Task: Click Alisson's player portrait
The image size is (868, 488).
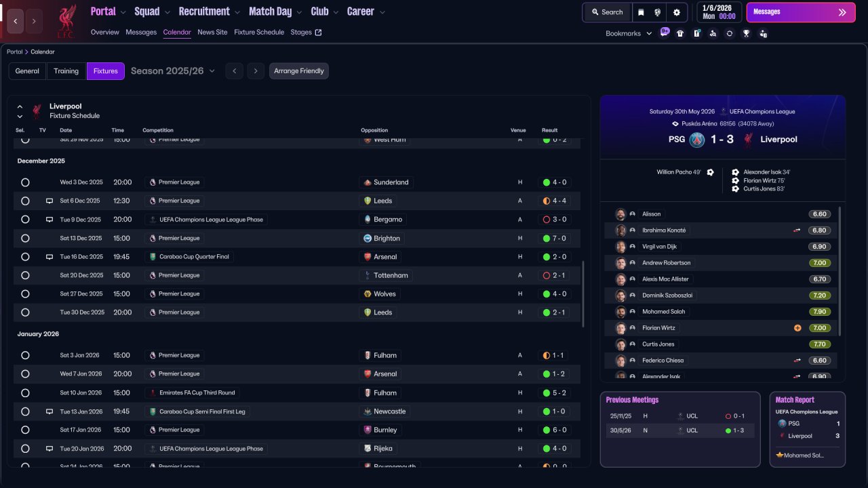Action: tap(620, 214)
